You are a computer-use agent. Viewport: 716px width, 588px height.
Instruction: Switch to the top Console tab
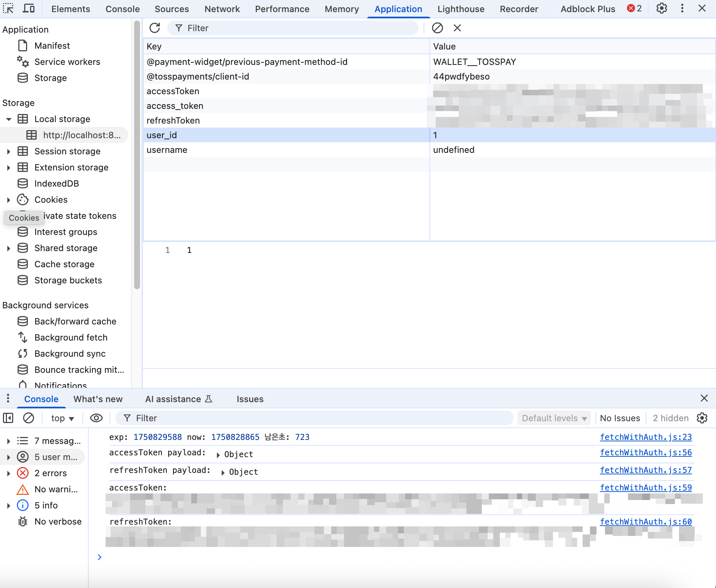tap(122, 9)
